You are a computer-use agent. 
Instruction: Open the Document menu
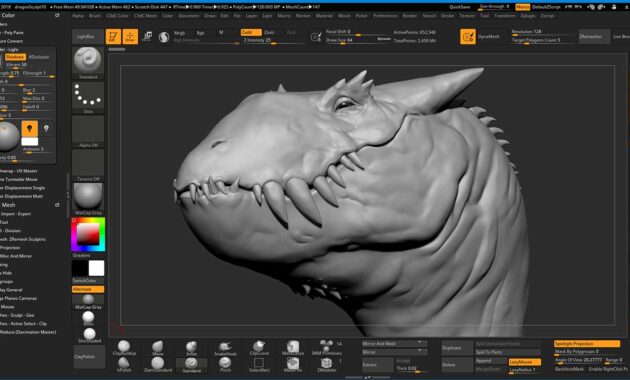(x=188, y=16)
